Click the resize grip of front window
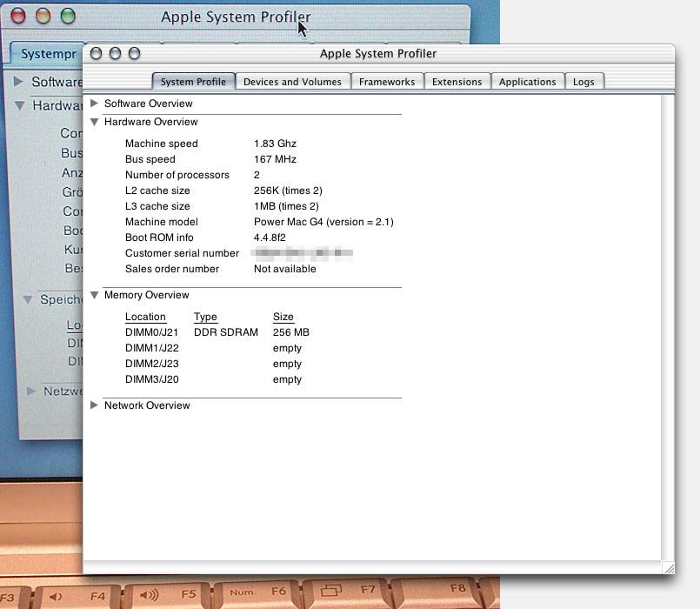Viewport: 700px width, 609px height. click(669, 567)
